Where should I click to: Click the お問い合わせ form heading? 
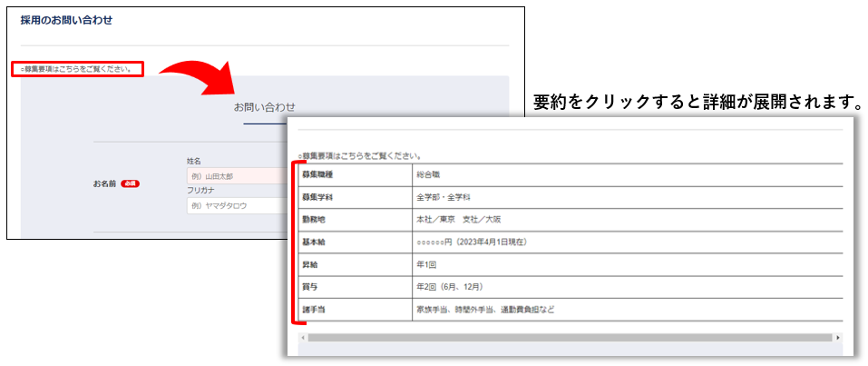[264, 107]
